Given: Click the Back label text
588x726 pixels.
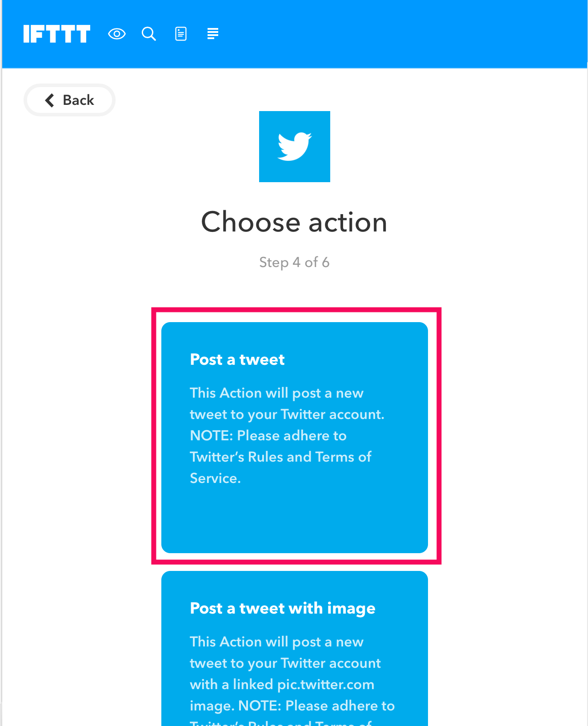Looking at the screenshot, I should [79, 100].
